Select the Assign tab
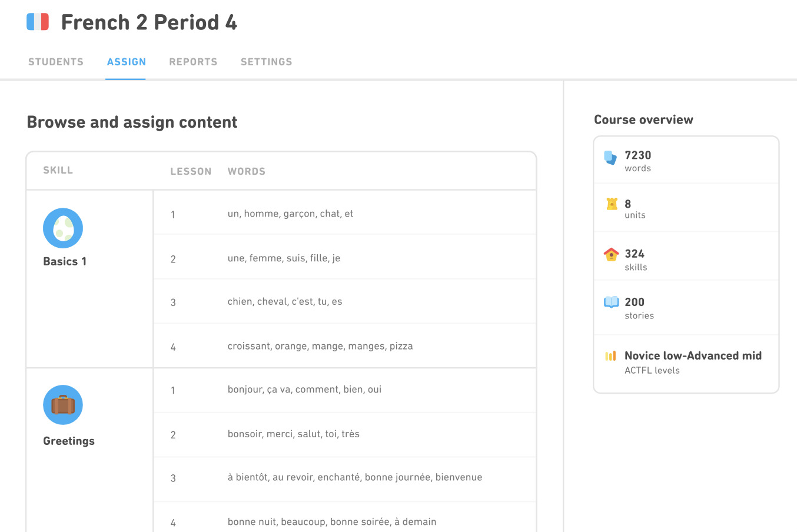797x532 pixels. click(126, 62)
